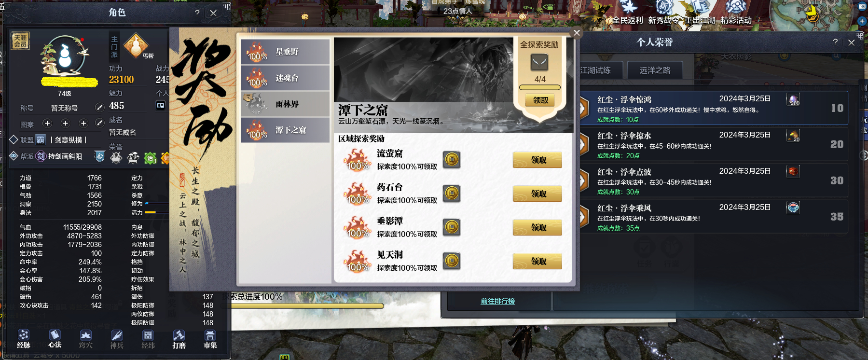Switch to the 远洋之路 tab

click(x=655, y=70)
